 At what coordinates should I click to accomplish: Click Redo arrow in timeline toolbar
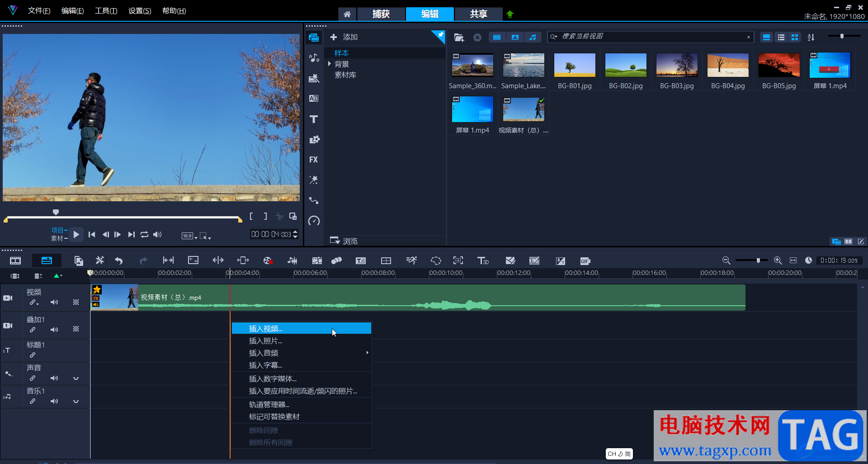[143, 260]
